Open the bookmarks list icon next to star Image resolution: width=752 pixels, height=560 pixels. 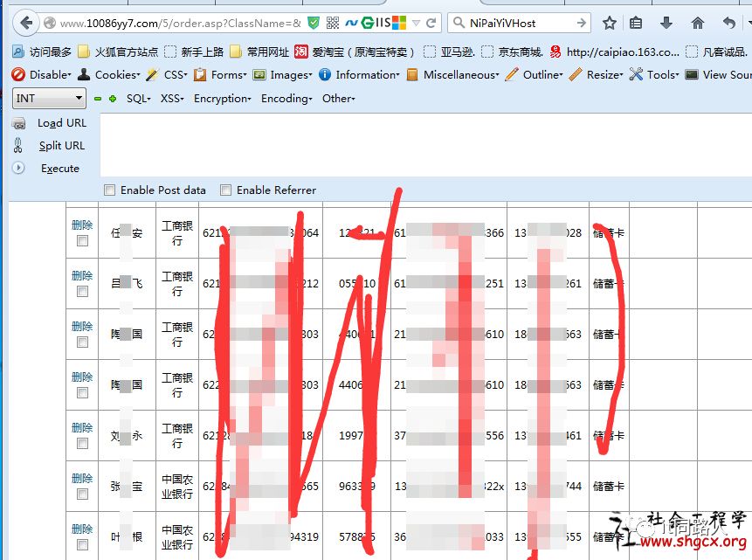click(637, 23)
